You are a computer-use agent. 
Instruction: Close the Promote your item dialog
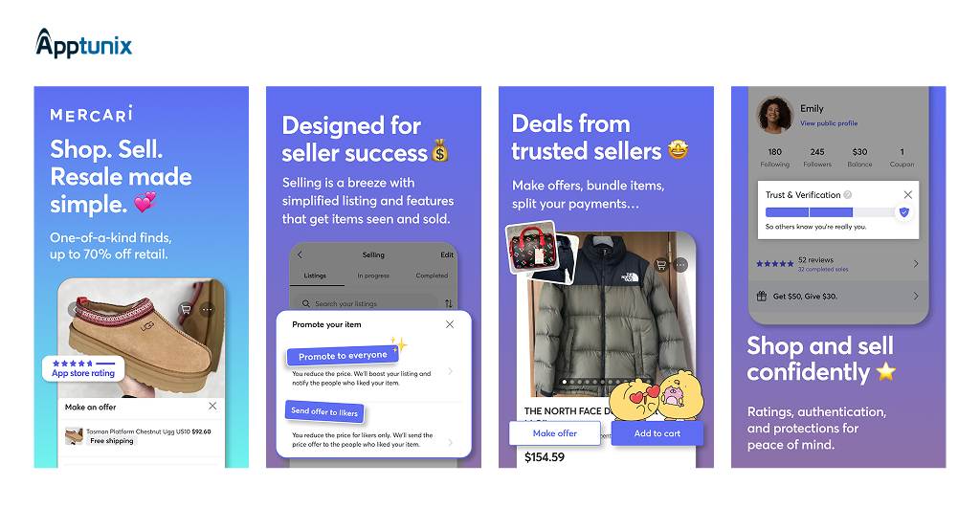point(450,324)
